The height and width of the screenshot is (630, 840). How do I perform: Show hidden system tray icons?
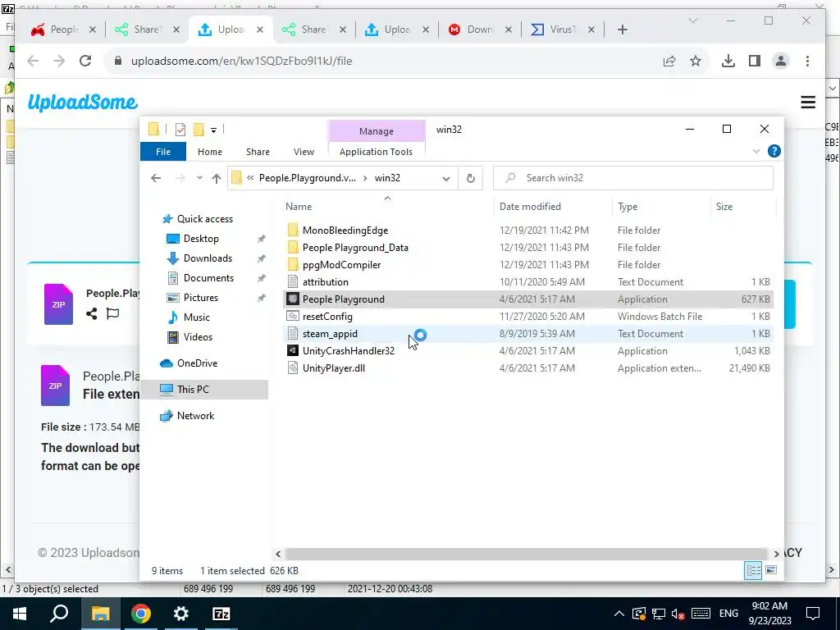click(x=619, y=614)
